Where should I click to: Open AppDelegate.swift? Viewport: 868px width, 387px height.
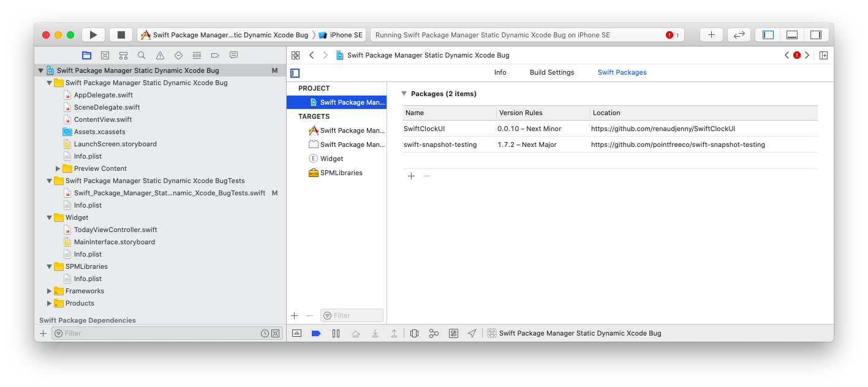coord(103,95)
